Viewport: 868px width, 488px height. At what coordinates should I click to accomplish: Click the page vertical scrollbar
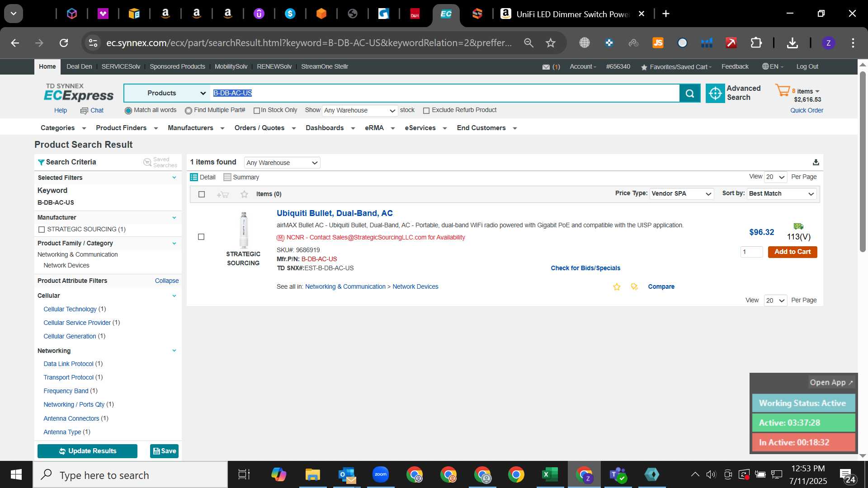pos(863,163)
